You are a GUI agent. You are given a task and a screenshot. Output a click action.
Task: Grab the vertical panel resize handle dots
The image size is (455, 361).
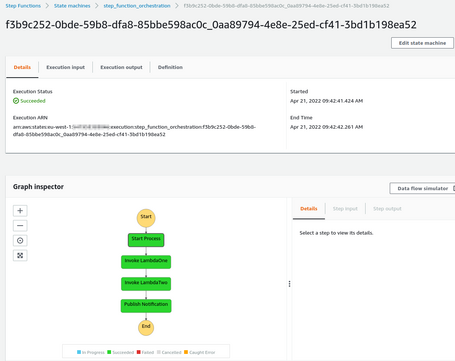point(289,284)
